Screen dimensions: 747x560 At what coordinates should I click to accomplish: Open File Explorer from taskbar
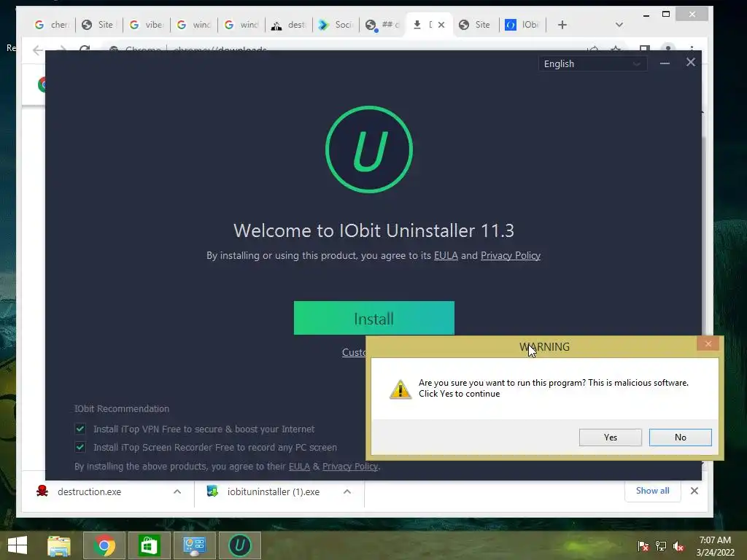click(59, 545)
